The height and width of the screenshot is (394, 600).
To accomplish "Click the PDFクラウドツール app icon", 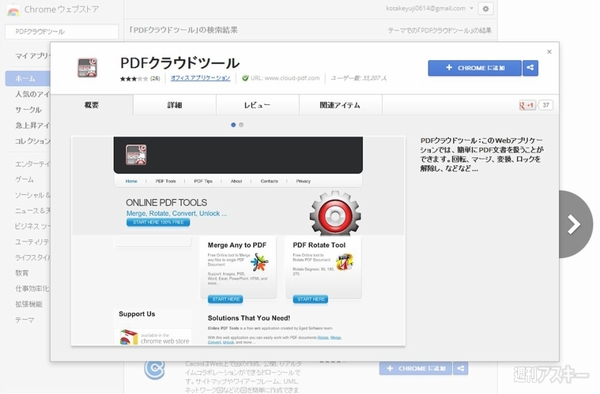I will pos(87,68).
